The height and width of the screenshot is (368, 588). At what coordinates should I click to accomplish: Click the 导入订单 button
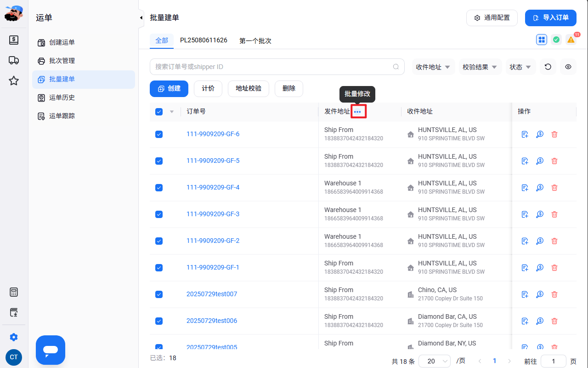click(x=551, y=18)
